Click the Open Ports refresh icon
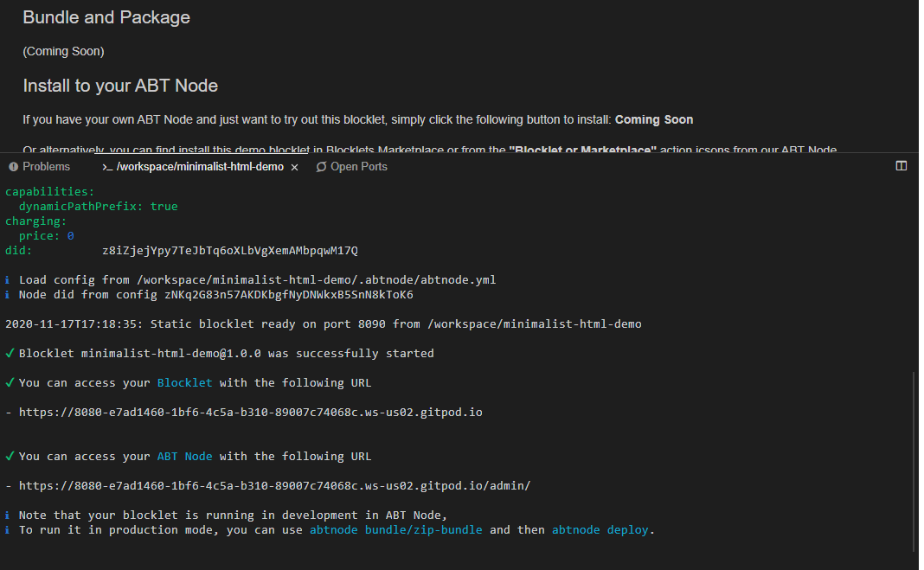This screenshot has width=924, height=570. pos(322,166)
